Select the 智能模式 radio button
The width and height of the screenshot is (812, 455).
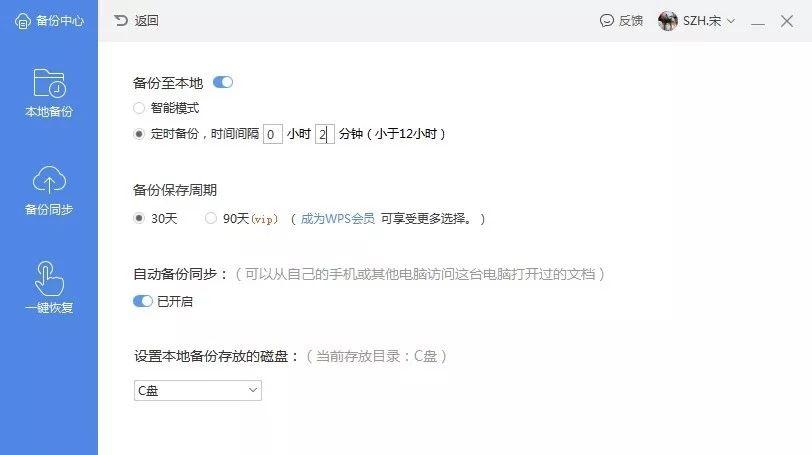click(139, 108)
